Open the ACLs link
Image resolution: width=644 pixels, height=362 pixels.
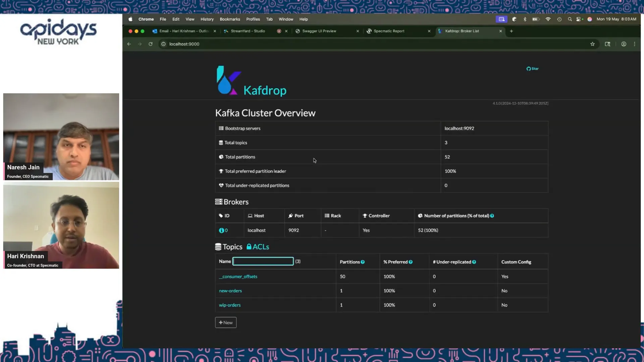pyautogui.click(x=258, y=247)
